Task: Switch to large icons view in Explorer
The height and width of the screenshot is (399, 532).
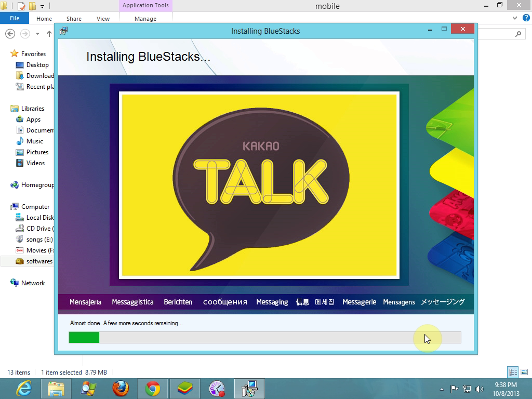Action: click(x=524, y=372)
